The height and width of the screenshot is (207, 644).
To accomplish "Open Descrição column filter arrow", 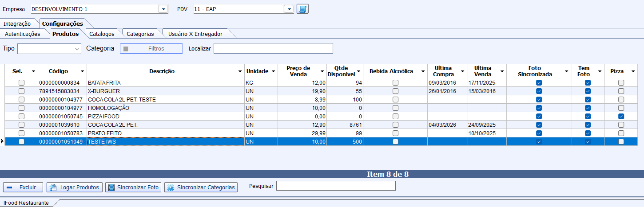I will [x=240, y=72].
